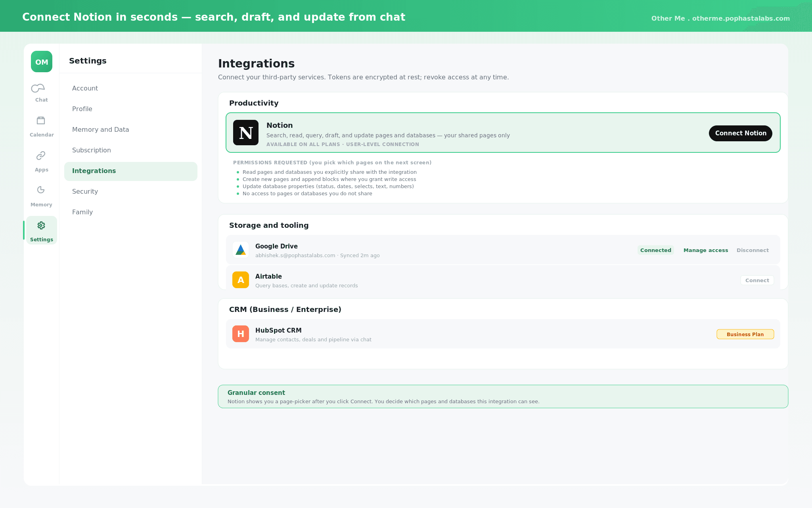Open Memory and Data settings
Screen dimensions: 812x508
point(131,129)
